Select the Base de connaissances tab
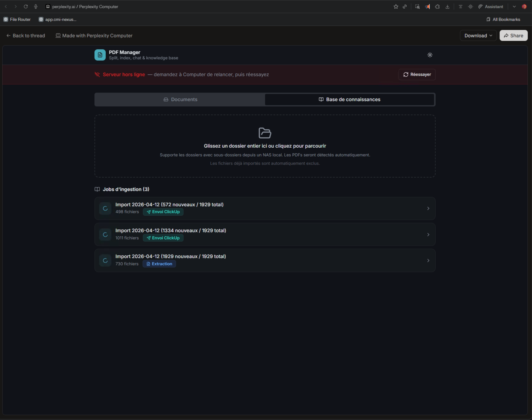This screenshot has height=420, width=532. 349,100
